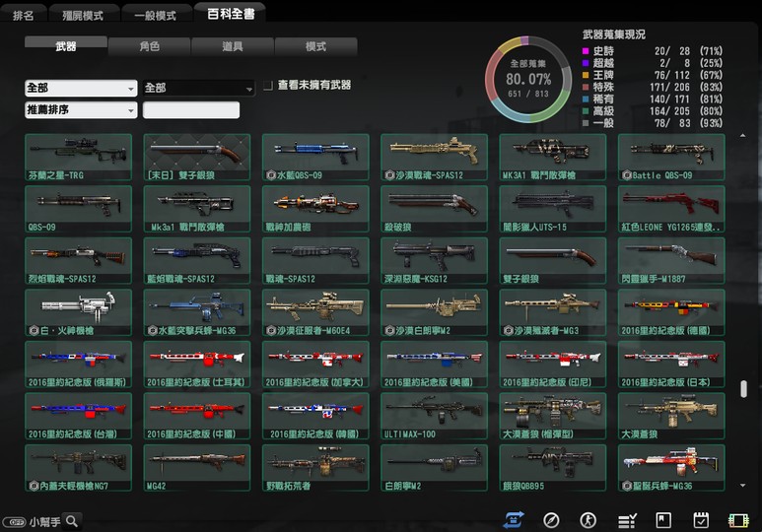Click the weapon list scrollbar handle

743,388
